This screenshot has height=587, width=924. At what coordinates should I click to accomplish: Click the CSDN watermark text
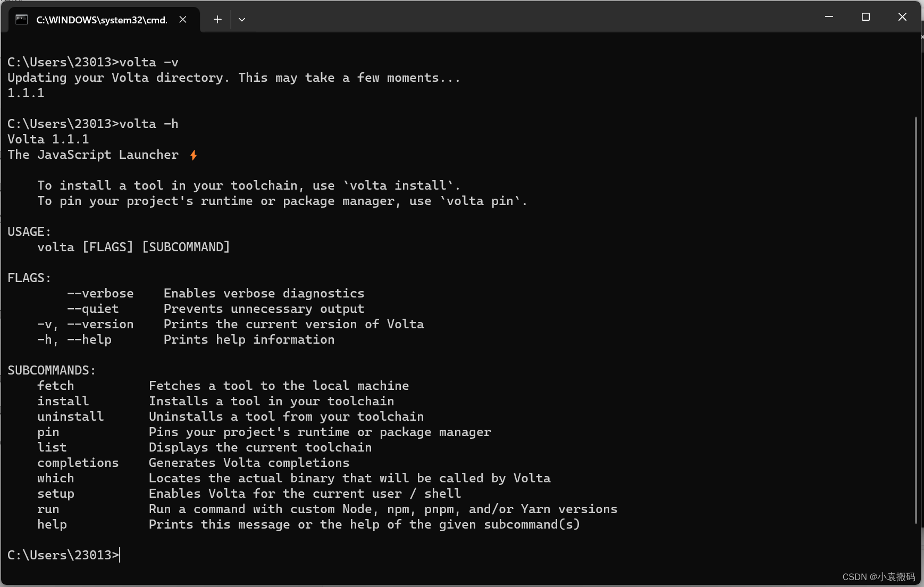pos(879,577)
